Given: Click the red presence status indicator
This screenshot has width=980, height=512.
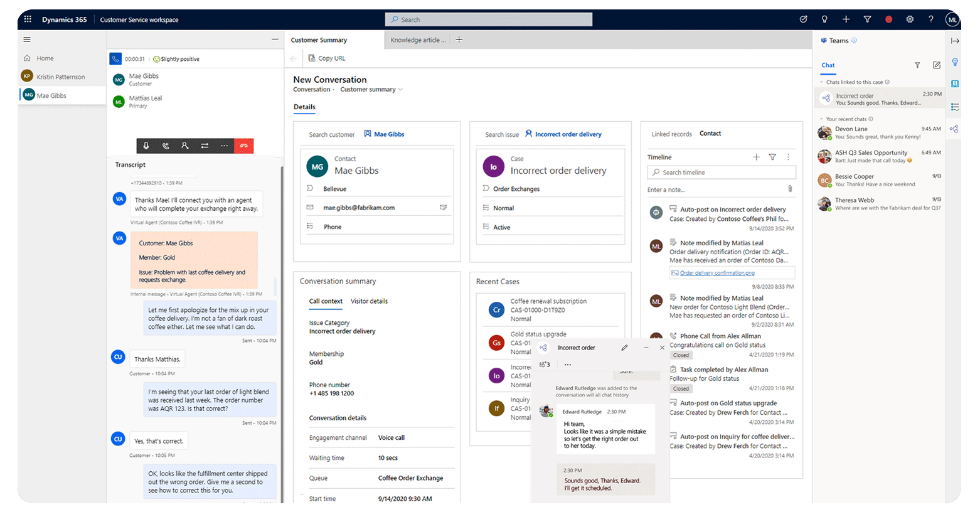Looking at the screenshot, I should [x=888, y=19].
